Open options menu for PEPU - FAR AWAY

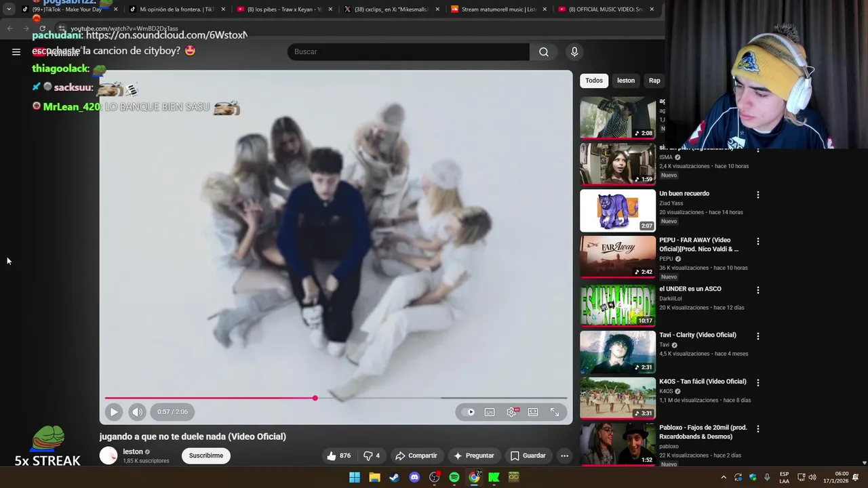coord(758,241)
